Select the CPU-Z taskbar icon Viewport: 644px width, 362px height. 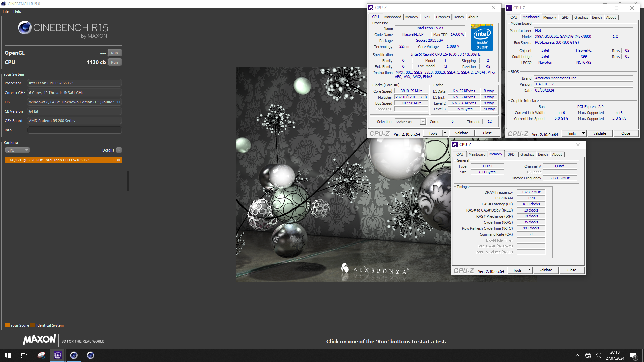pyautogui.click(x=58, y=355)
